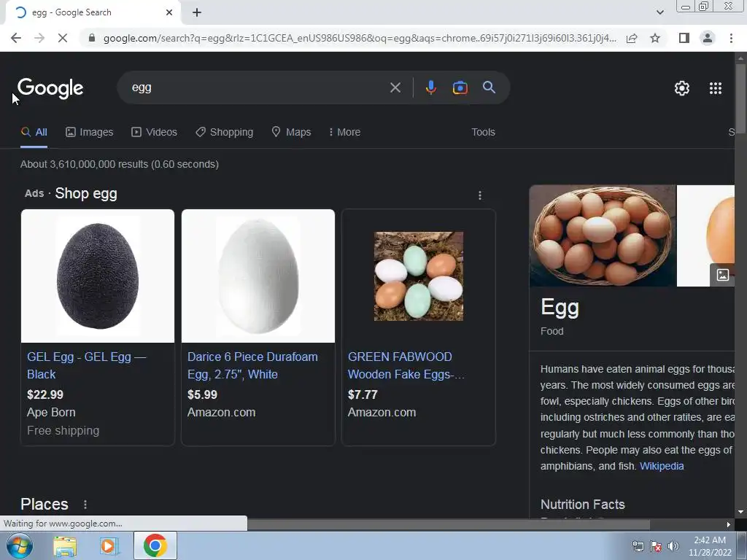The width and height of the screenshot is (747, 560).
Task: Open Places section options menu
Action: click(x=85, y=505)
